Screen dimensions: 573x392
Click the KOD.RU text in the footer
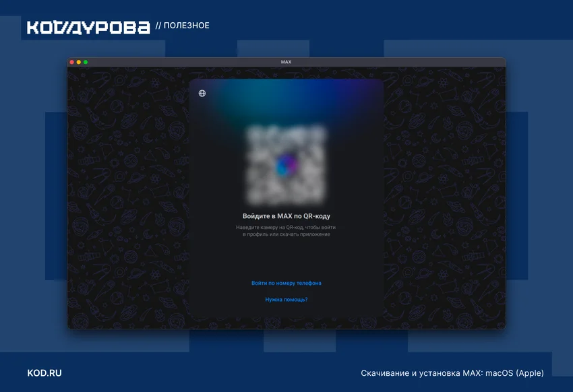pyautogui.click(x=44, y=373)
